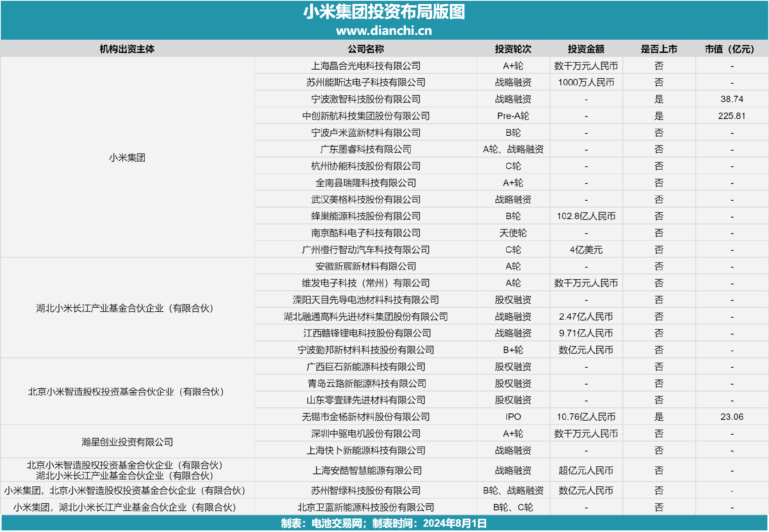
Task: Click company 山东零壹肆先进材料有限公司
Action: (366, 400)
